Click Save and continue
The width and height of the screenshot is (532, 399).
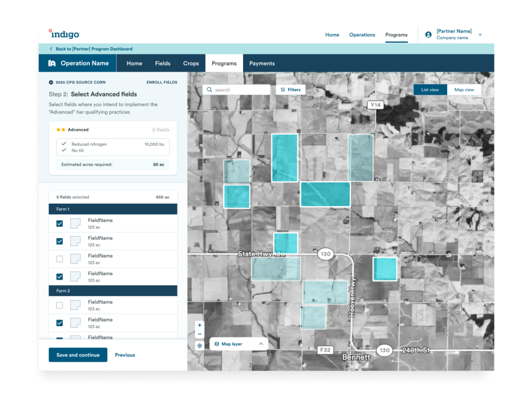[78, 355]
